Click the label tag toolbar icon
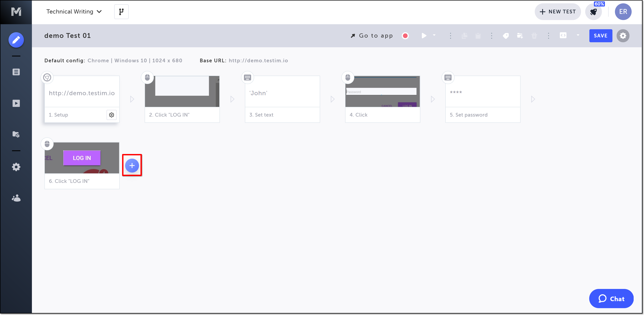 (506, 36)
